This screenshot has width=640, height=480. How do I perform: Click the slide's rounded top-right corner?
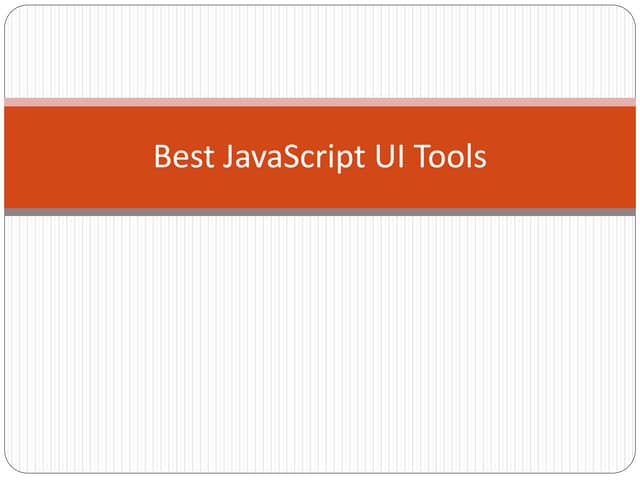coord(628,12)
